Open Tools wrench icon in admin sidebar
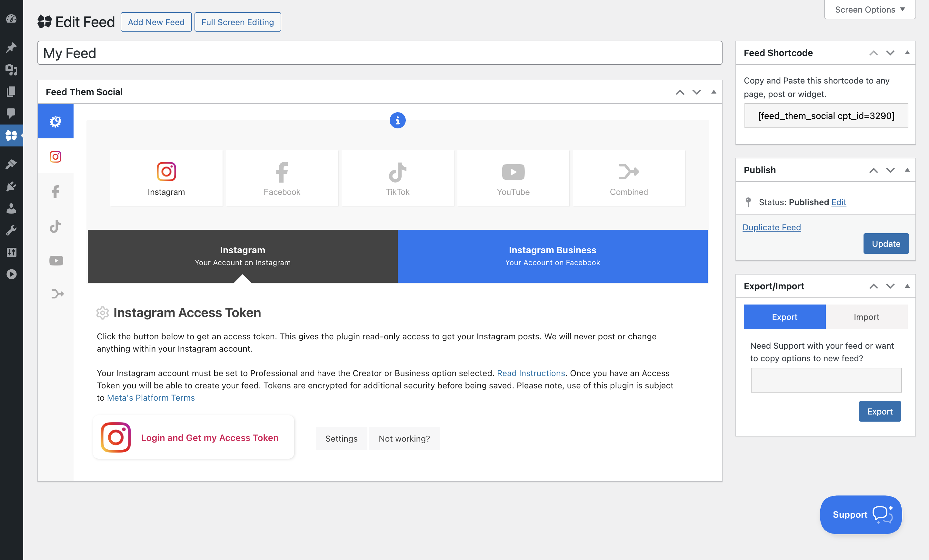The height and width of the screenshot is (560, 929). pyautogui.click(x=11, y=230)
